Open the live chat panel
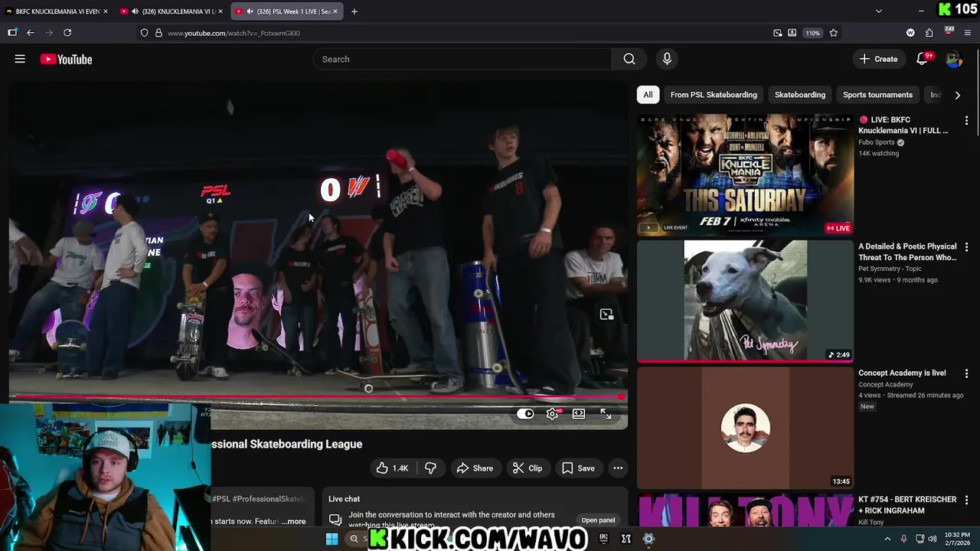Viewport: 980px width, 551px height. pos(598,520)
